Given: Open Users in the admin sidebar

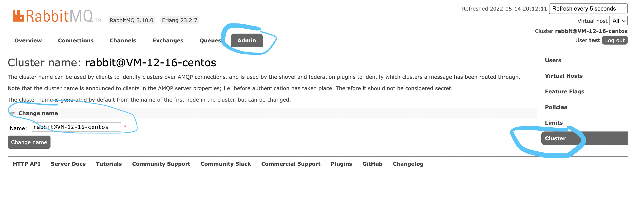Looking at the screenshot, I should (553, 60).
